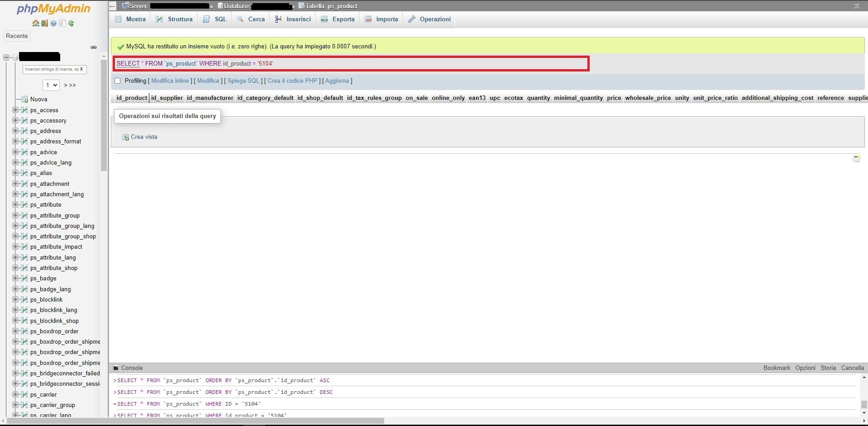This screenshot has height=426, width=868.
Task: Open the SQL tab
Action: coord(215,19)
